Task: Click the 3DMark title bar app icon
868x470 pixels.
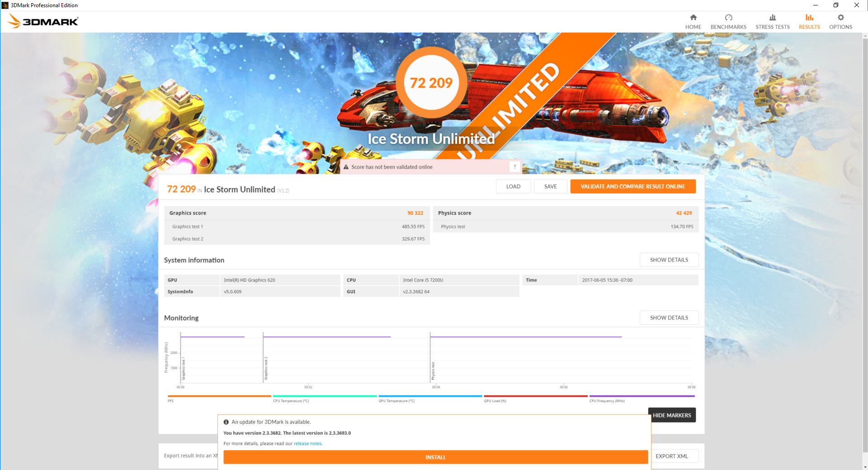Action: (5, 5)
